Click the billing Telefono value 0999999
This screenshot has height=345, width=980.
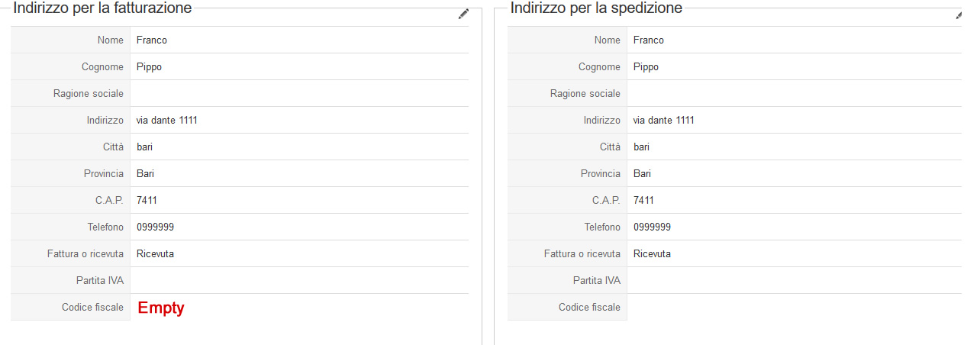155,227
